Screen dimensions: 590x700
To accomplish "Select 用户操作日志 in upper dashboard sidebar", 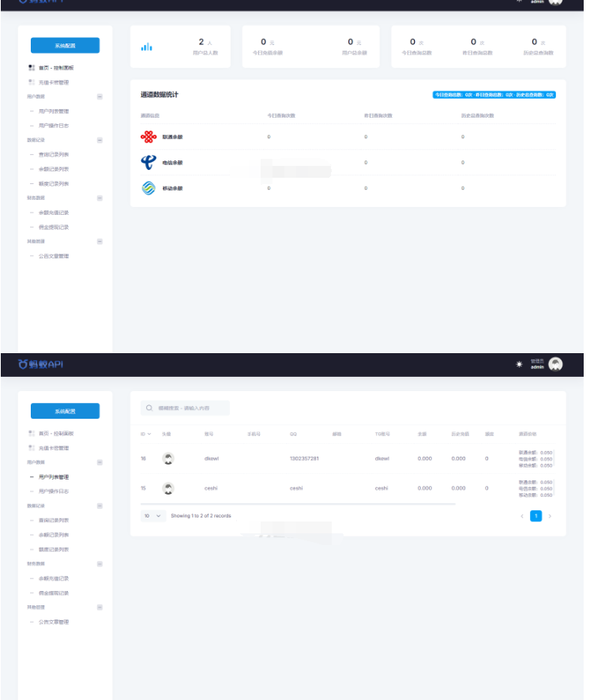I will click(54, 126).
